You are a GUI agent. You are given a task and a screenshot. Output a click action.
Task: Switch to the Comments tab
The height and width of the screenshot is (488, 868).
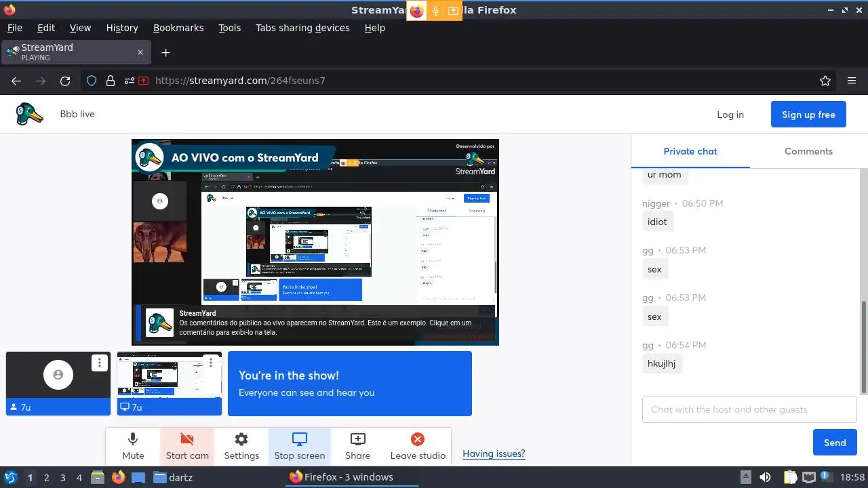coord(808,151)
